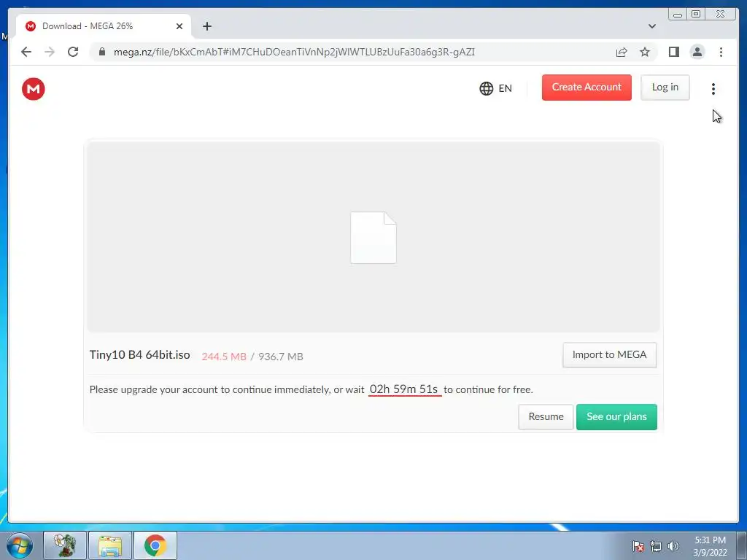The image size is (747, 560).
Task: Open the Chrome profile avatar
Action: [x=697, y=52]
